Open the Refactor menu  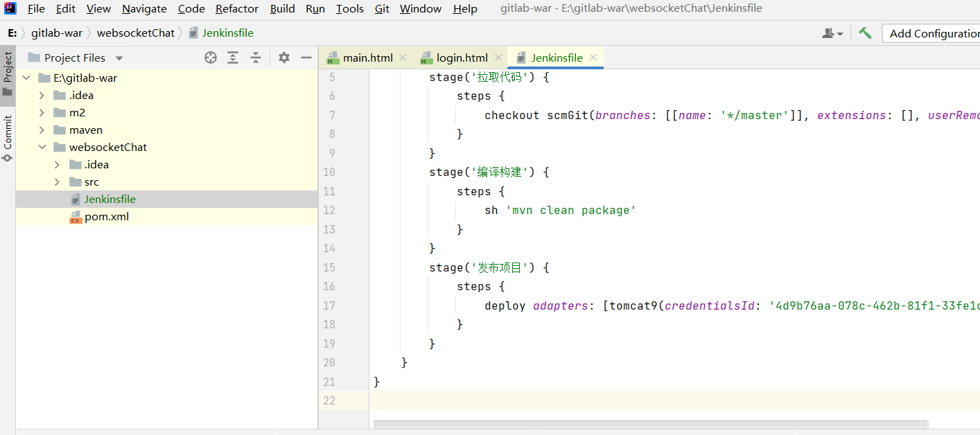(237, 9)
